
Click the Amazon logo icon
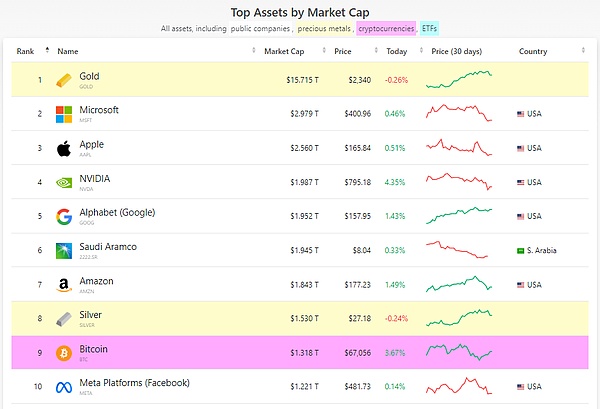point(64,286)
